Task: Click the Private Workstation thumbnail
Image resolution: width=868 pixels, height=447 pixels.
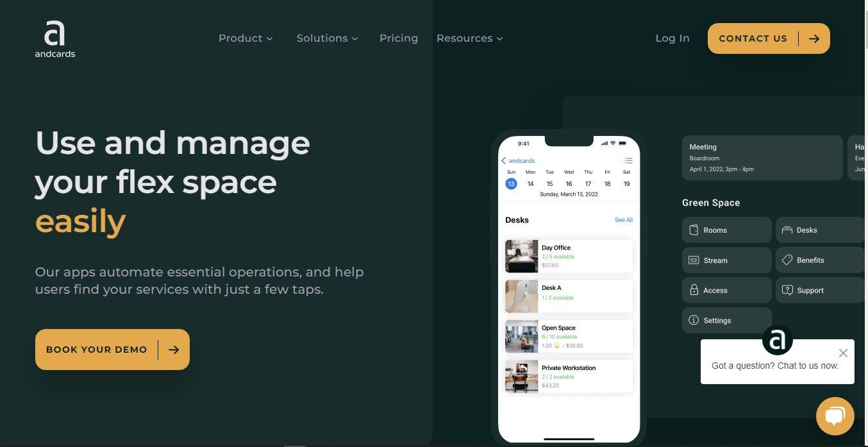Action: (x=522, y=376)
